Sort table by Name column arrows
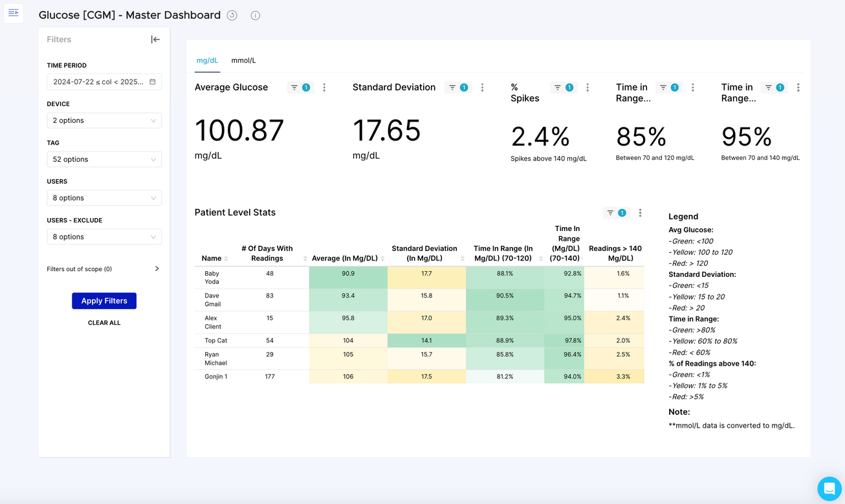 [x=226, y=259]
